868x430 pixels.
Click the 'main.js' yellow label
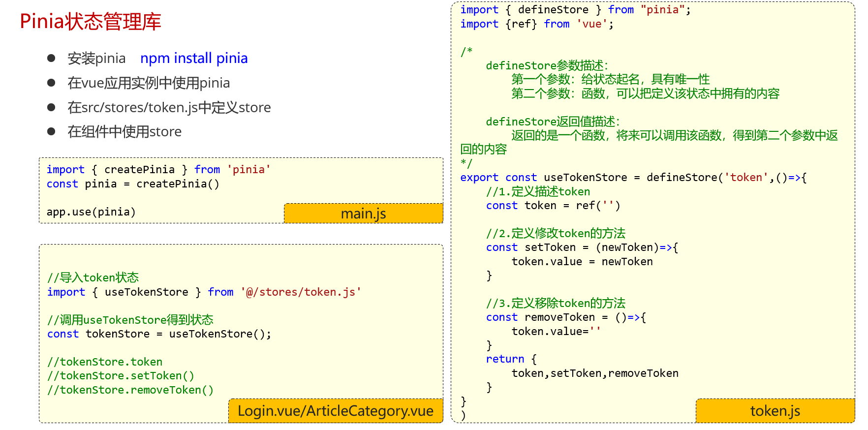(364, 214)
